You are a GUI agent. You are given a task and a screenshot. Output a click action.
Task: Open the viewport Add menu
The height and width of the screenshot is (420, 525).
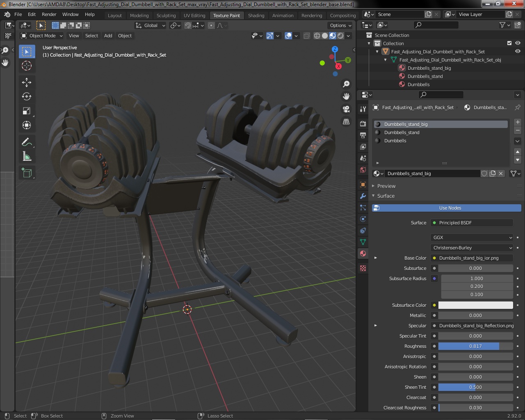[108, 36]
